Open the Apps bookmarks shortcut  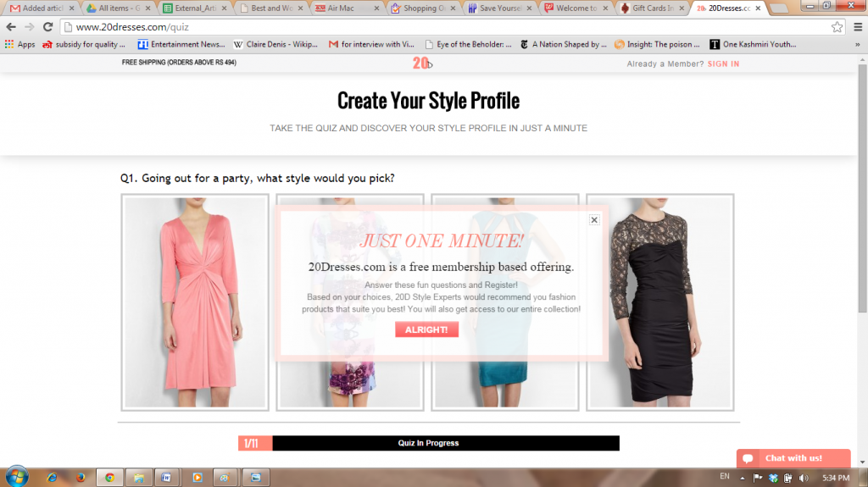coord(20,44)
